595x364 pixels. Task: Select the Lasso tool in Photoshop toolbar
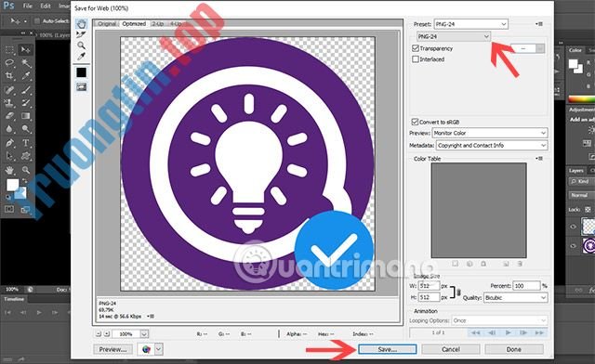[9, 62]
